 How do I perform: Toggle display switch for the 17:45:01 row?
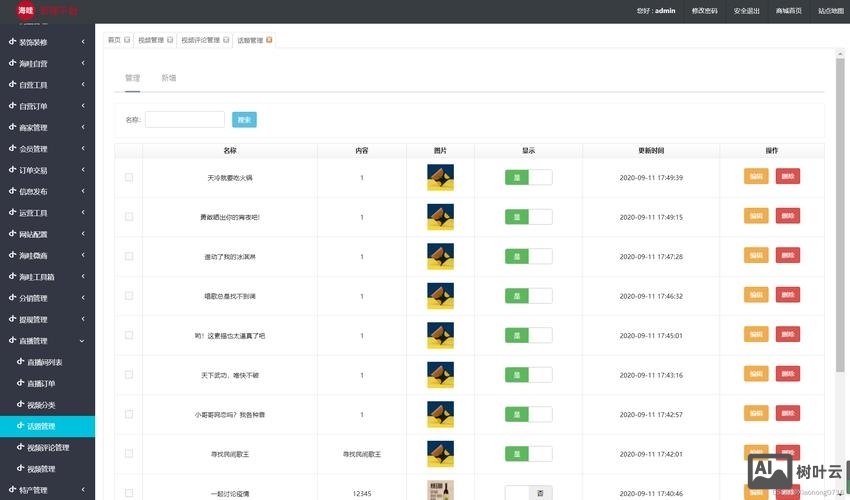pyautogui.click(x=529, y=335)
